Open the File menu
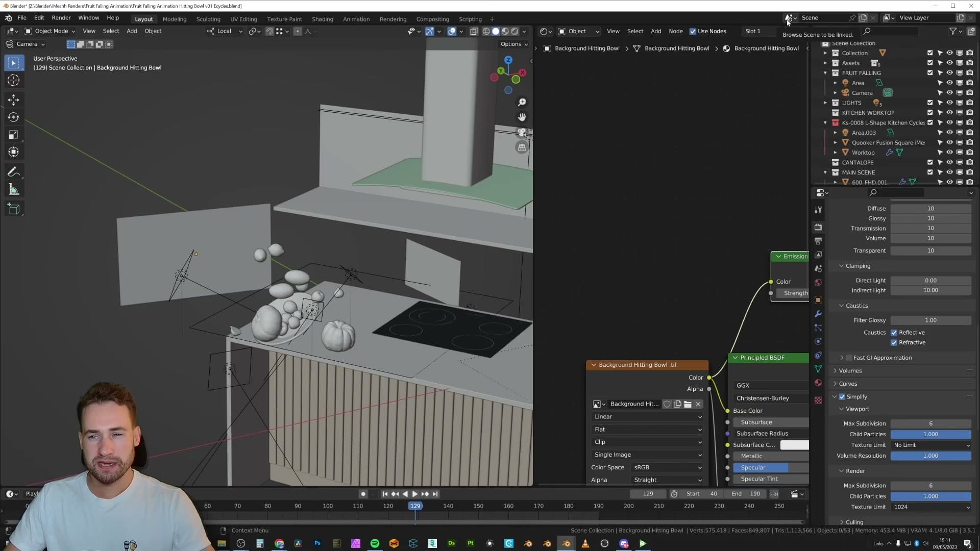Image resolution: width=980 pixels, height=551 pixels. click(x=22, y=18)
